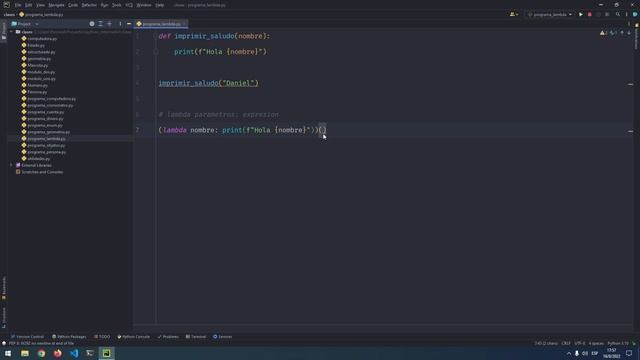This screenshot has width=640, height=360.
Task: Open Visual Studio Code from the taskbar
Action: click(74, 353)
